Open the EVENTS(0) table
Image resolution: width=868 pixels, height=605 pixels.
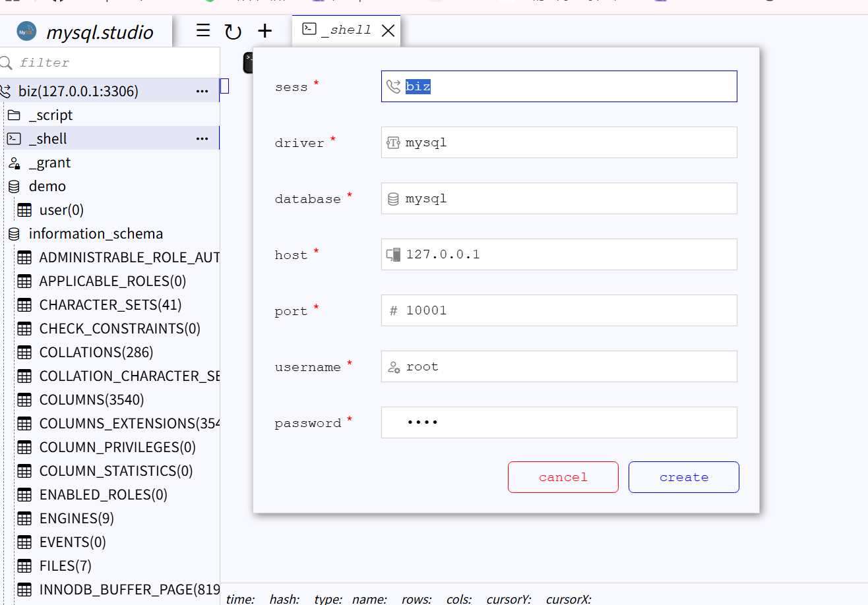point(73,542)
